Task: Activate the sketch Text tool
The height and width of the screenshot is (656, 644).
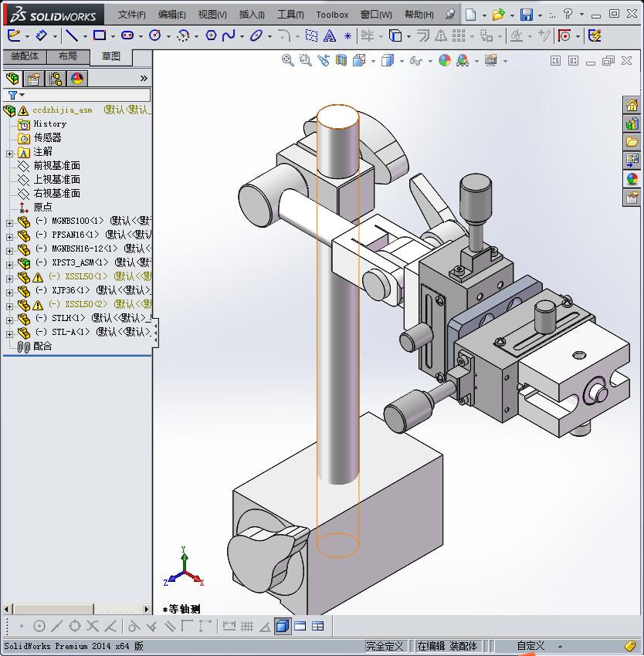Action: pyautogui.click(x=330, y=36)
